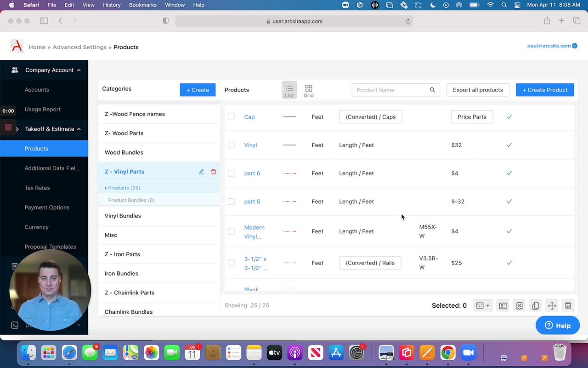Go back using Safari back arrow
Image resolution: width=588 pixels, height=368 pixels.
tap(60, 21)
